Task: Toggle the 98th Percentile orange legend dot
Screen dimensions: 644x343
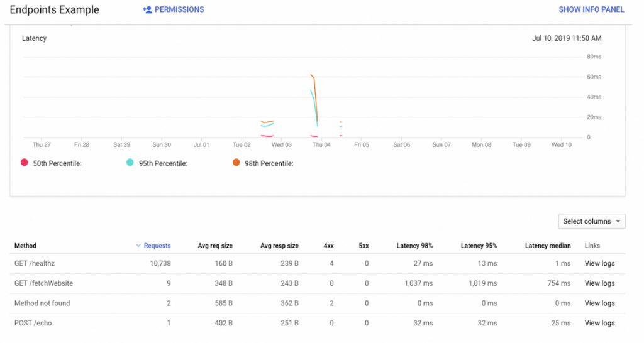Action: 236,163
